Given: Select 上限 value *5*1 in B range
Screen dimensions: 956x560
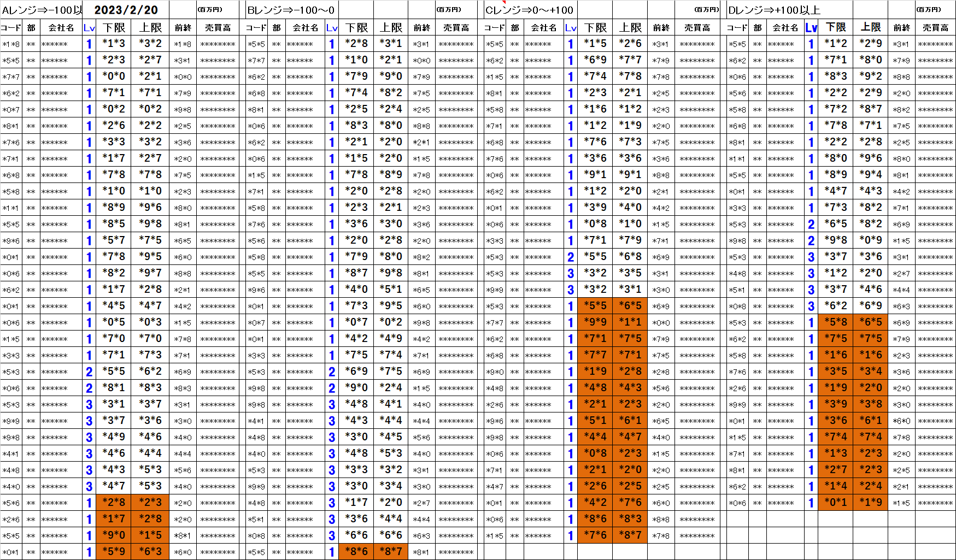Looking at the screenshot, I should pyautogui.click(x=391, y=289).
